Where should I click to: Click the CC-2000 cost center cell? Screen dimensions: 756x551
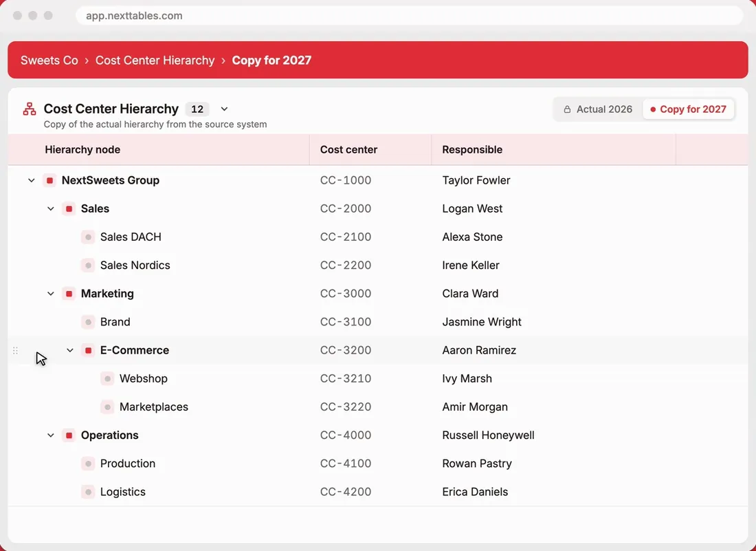click(346, 209)
